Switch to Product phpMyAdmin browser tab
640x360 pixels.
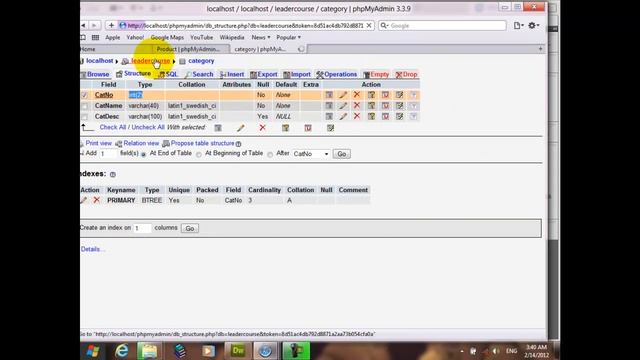click(188, 49)
